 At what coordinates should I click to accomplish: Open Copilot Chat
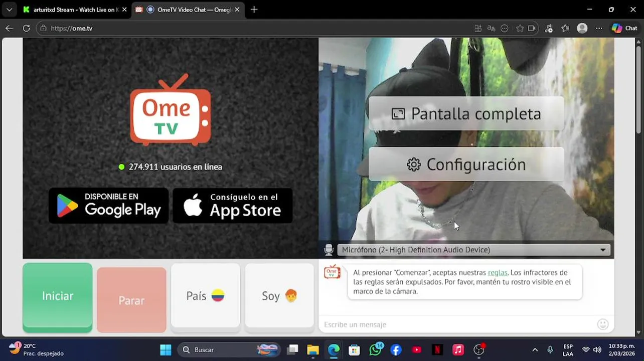[x=624, y=28]
